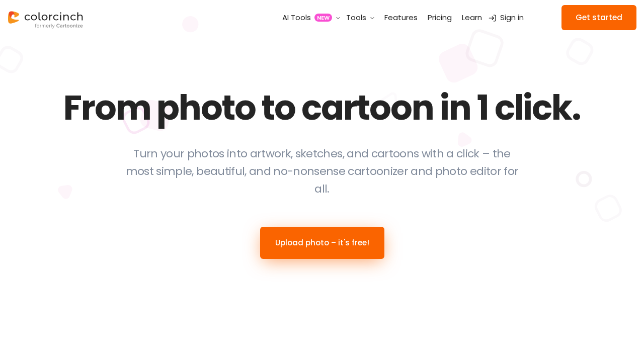
Task: Click the Get started button
Action: coord(599,18)
